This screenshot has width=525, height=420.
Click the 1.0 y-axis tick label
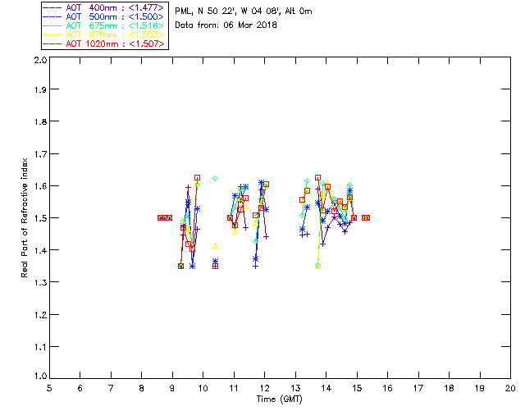tap(40, 377)
